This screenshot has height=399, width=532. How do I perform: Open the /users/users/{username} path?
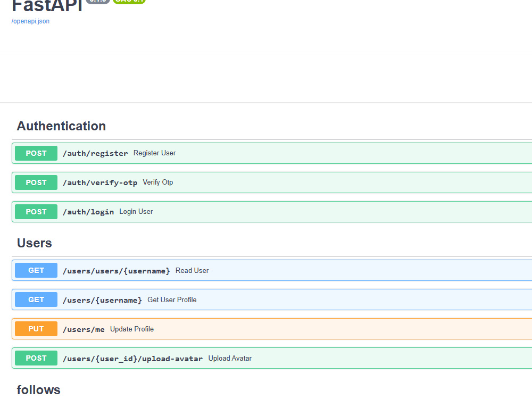tap(117, 271)
